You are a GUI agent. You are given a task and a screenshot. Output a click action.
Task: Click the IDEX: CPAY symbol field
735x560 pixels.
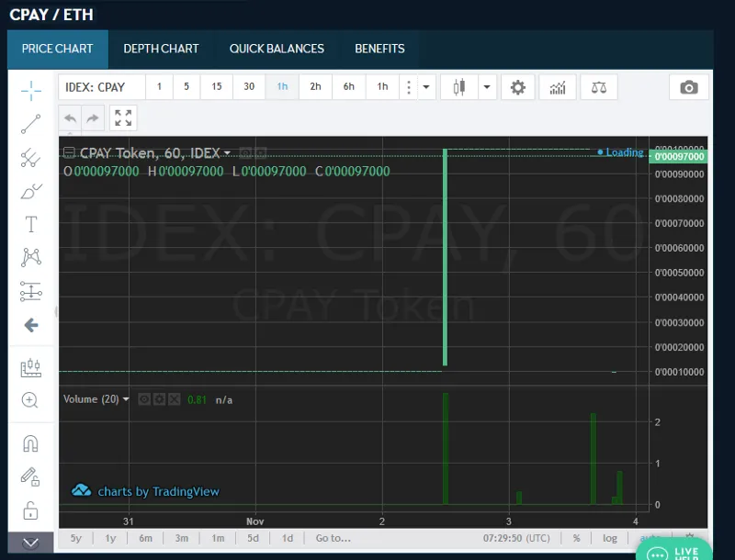point(102,87)
